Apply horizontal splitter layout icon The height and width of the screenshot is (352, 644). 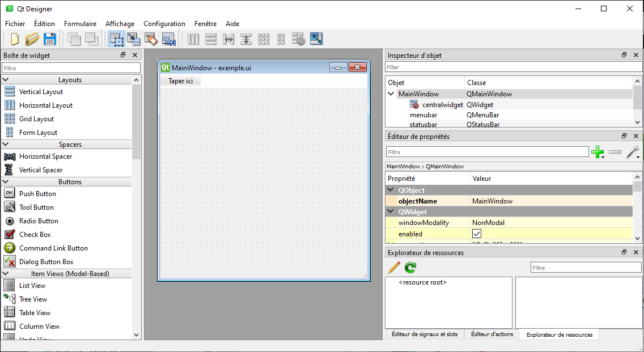tap(228, 39)
